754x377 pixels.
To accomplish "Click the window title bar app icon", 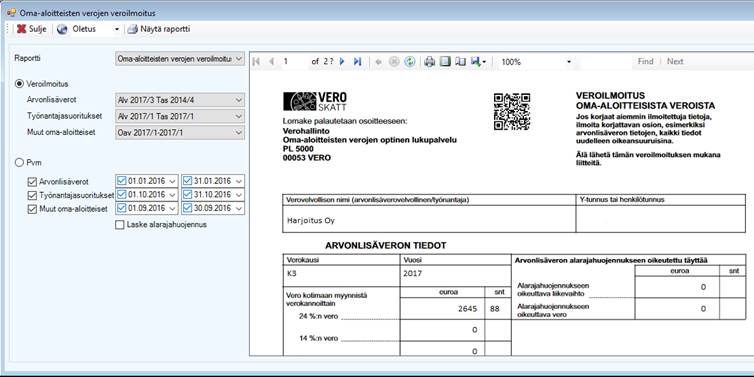I will (12, 13).
